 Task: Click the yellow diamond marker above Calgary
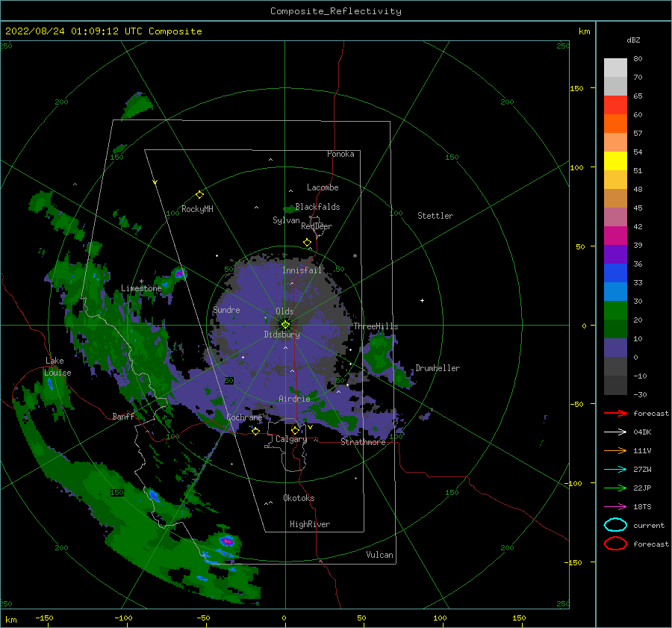[295, 430]
